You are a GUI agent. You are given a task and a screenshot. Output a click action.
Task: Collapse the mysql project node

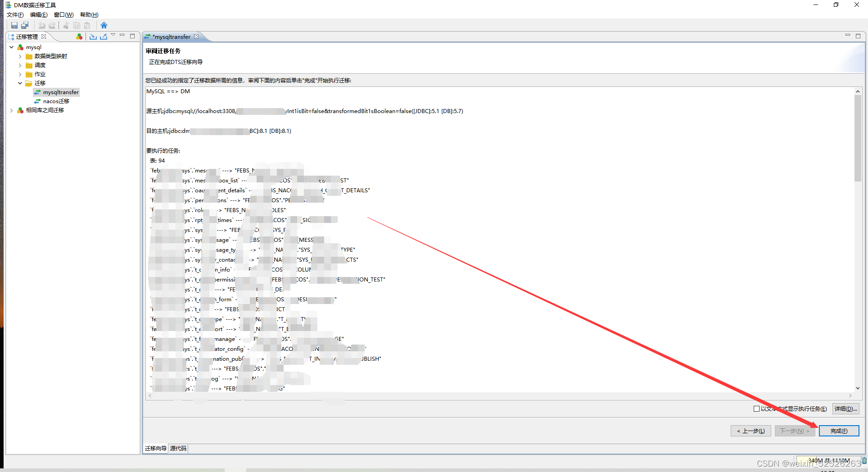[x=11, y=47]
